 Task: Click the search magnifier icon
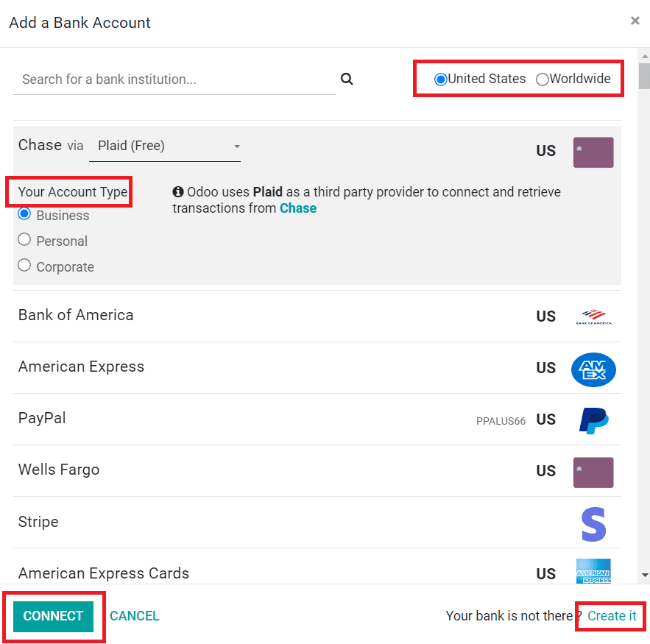click(347, 79)
